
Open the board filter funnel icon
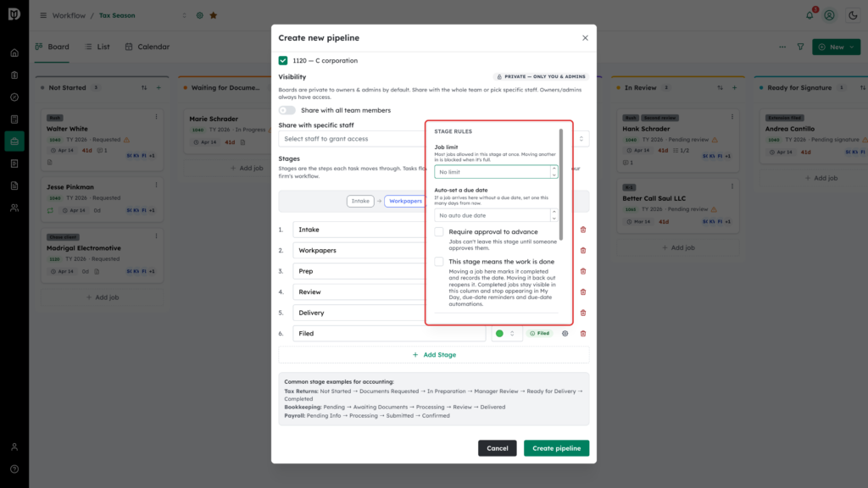(x=800, y=47)
